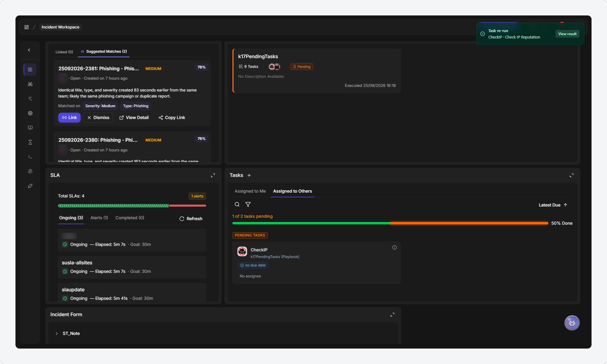This screenshot has height=364, width=607.
Task: Switch to the Linked (0) tab
Action: [64, 52]
